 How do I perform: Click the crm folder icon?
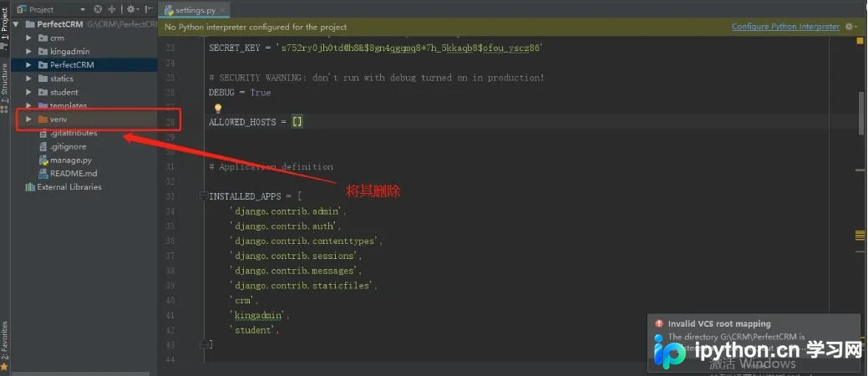pos(43,38)
